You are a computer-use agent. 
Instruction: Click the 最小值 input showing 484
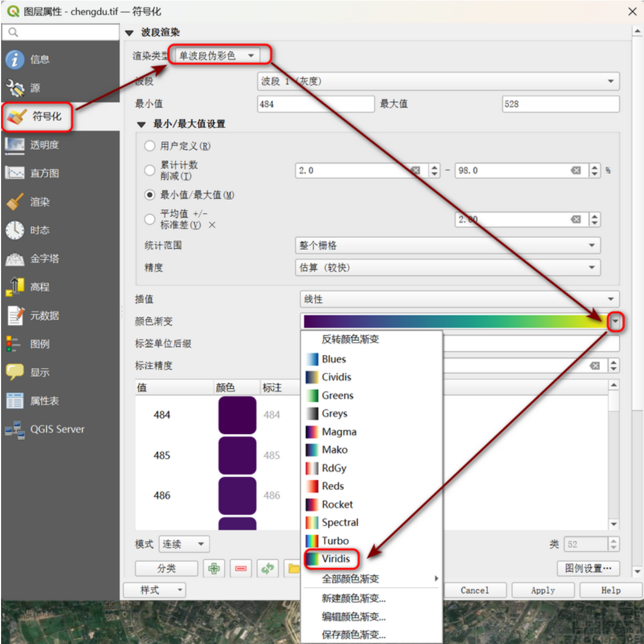point(316,104)
